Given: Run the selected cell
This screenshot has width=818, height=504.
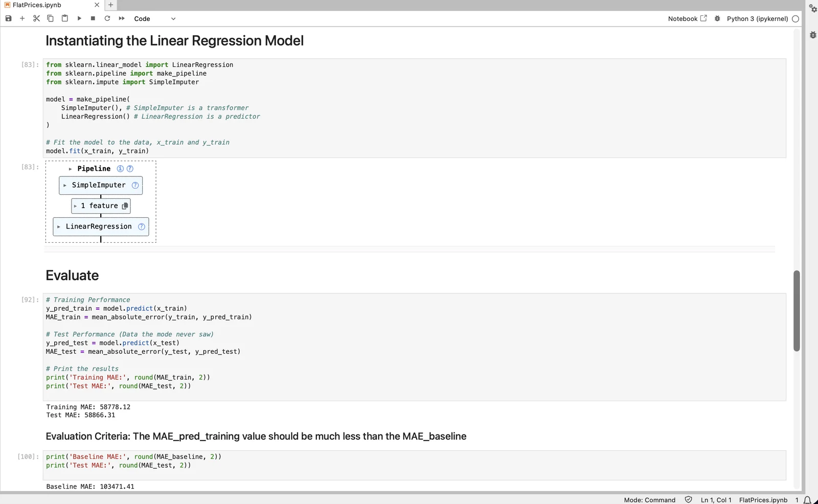Looking at the screenshot, I should coord(79,18).
